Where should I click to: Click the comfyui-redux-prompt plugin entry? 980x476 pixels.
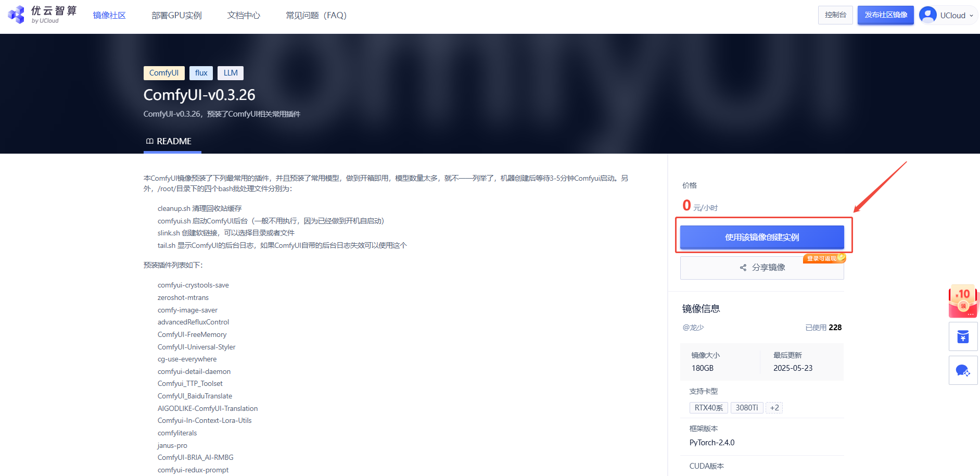[193, 470]
